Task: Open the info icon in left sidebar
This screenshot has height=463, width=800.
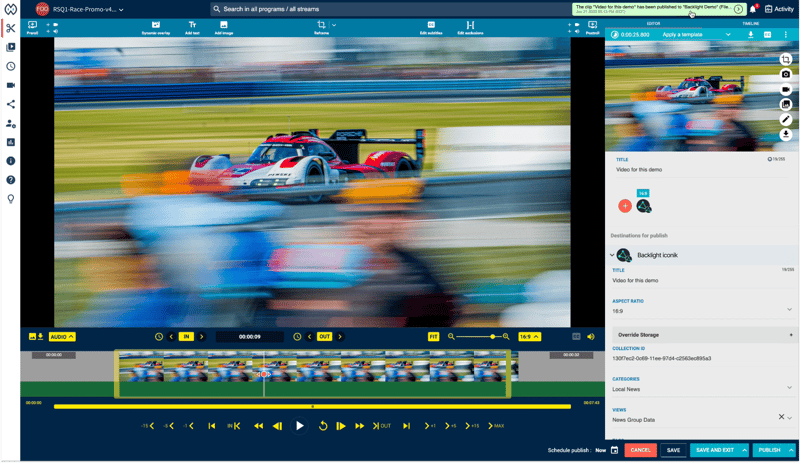Action: (x=10, y=161)
